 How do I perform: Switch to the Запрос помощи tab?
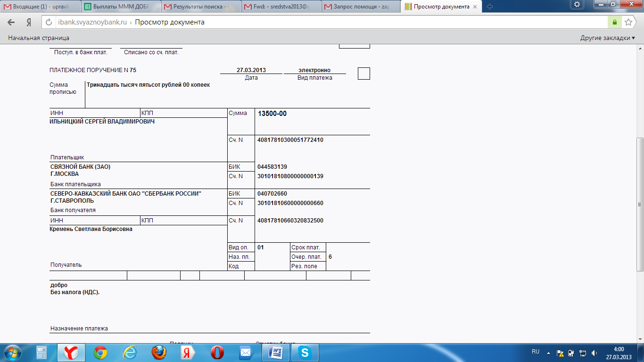coord(362,7)
